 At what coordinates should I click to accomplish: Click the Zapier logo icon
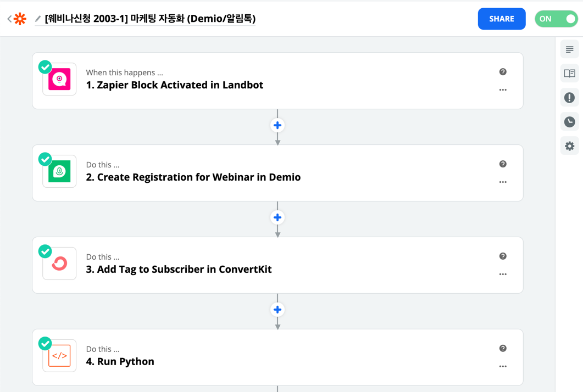coord(20,19)
